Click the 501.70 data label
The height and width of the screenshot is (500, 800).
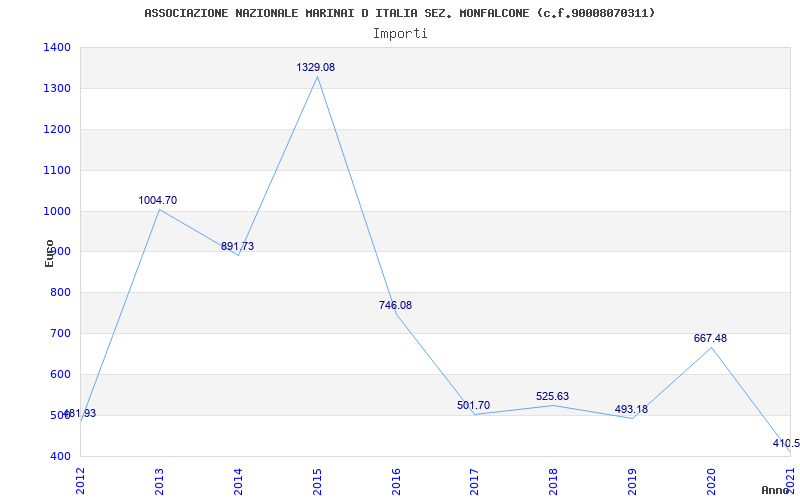[473, 406]
